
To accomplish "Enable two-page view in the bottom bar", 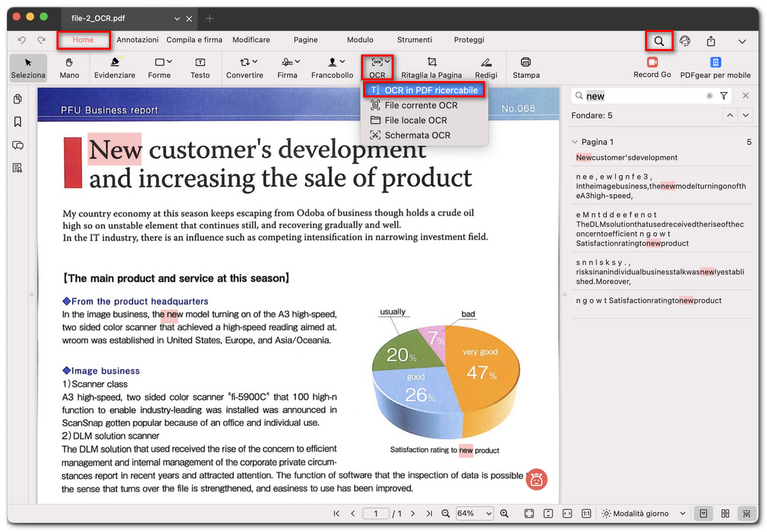I will point(725,513).
